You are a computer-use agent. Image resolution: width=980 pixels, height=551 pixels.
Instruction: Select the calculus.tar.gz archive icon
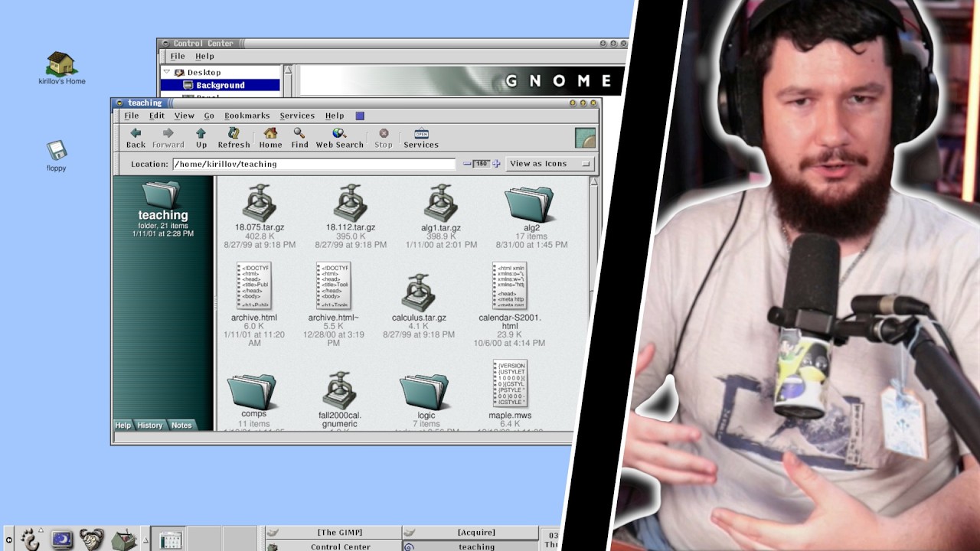(418, 292)
